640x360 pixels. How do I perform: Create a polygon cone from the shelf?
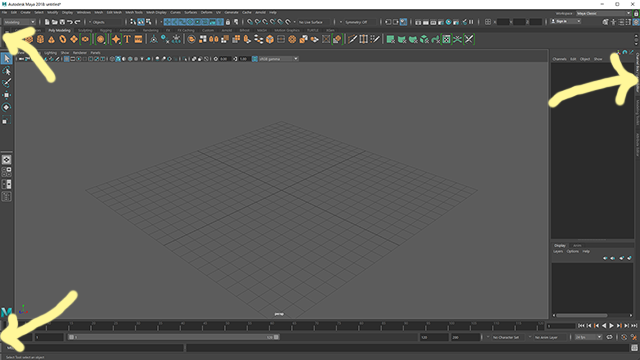pos(51,39)
